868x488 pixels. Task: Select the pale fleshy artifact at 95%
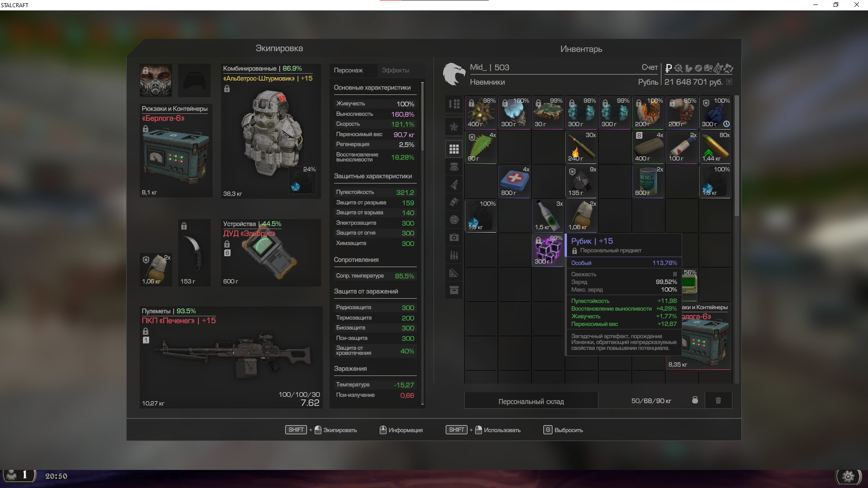(x=682, y=113)
